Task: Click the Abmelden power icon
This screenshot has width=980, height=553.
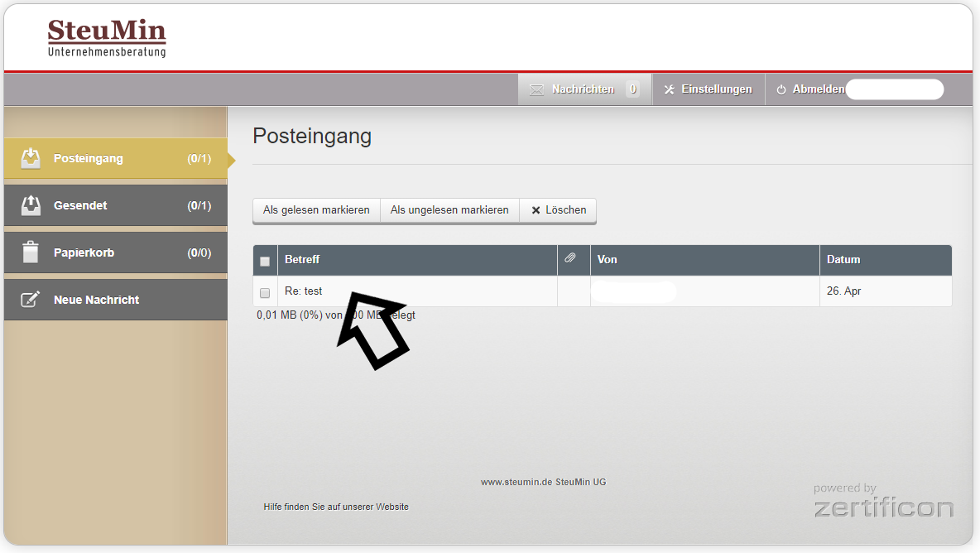Action: pyautogui.click(x=782, y=89)
